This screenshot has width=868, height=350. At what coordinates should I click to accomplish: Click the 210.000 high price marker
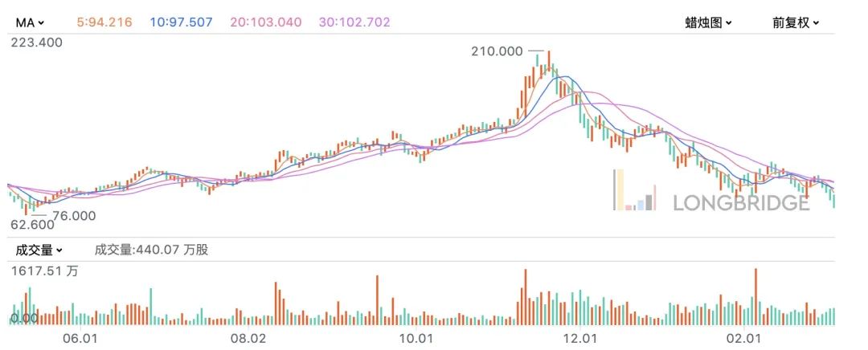[x=497, y=51]
